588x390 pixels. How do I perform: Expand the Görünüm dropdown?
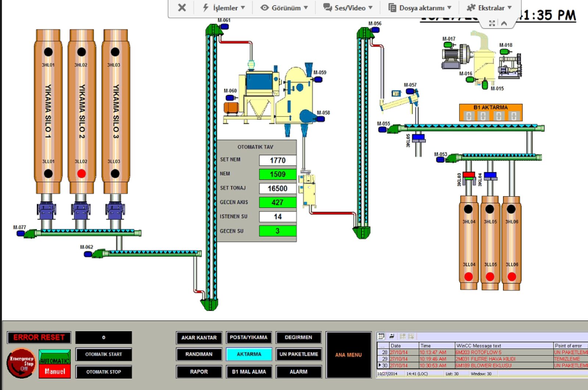(x=284, y=8)
